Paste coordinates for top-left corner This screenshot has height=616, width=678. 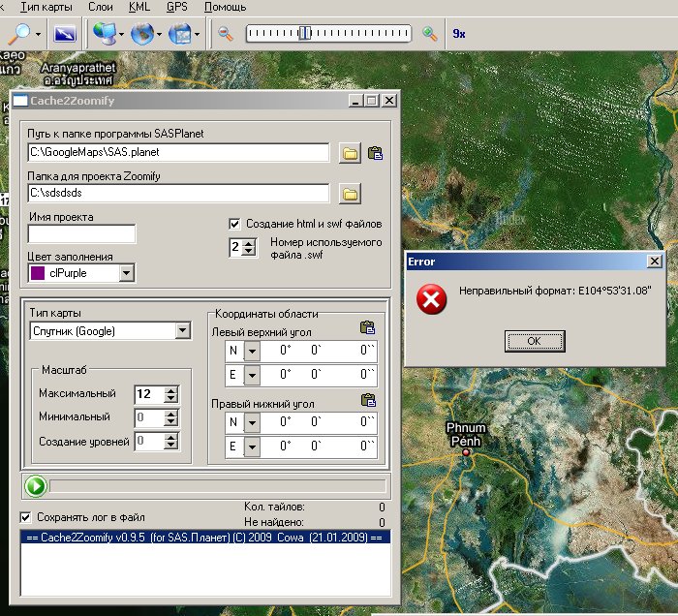367,328
